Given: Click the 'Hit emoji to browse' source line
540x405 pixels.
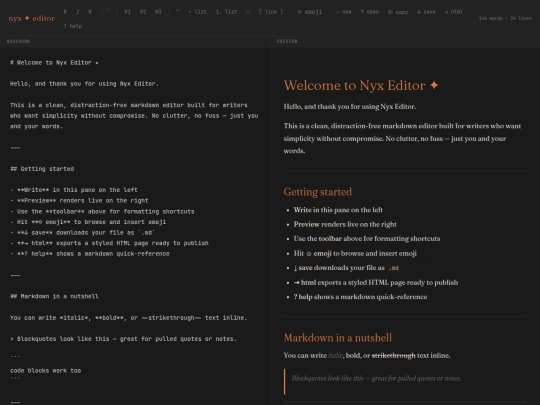Looking at the screenshot, I should [x=88, y=222].
